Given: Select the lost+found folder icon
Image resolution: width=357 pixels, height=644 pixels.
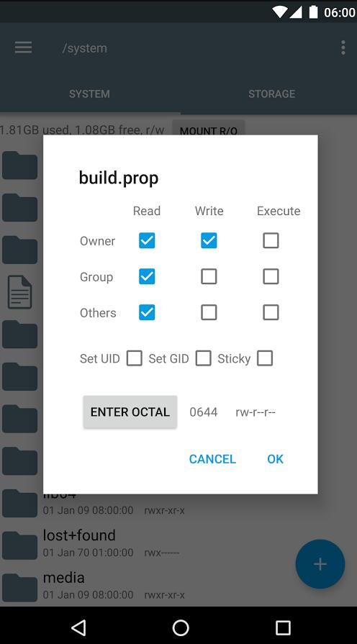Looking at the screenshot, I should click(x=19, y=545).
